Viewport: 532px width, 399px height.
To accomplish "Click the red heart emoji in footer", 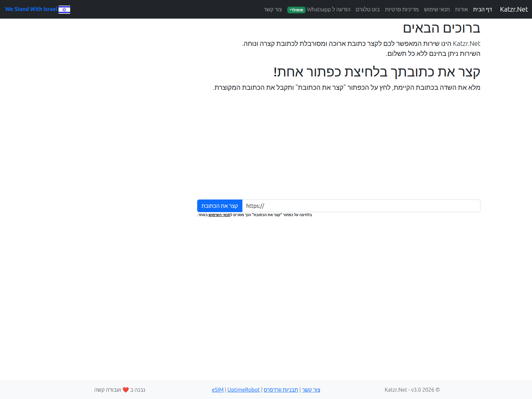I will 126,390.
